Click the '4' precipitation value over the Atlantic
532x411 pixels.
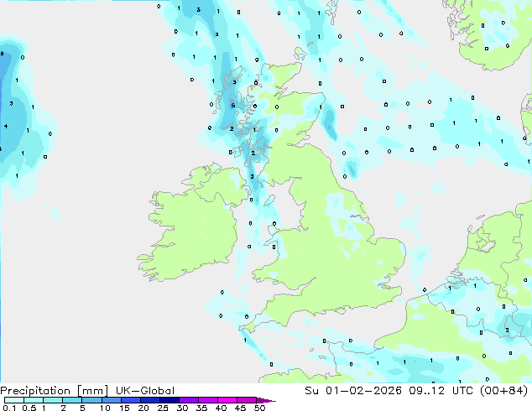pos(6,126)
